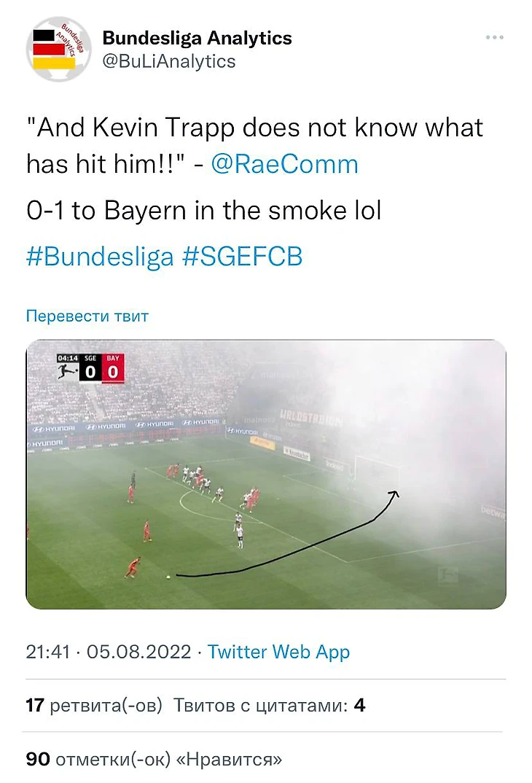Viewport: 532px width, 783px height.
Task: View Твитов с цитатами: 4
Action: (270, 706)
